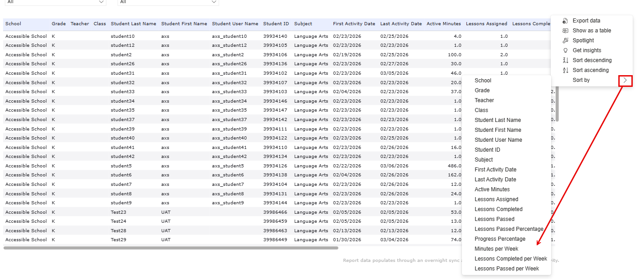This screenshot has width=644, height=279.
Task: Select Lessons Passed Percentage sort option
Action: (x=509, y=229)
